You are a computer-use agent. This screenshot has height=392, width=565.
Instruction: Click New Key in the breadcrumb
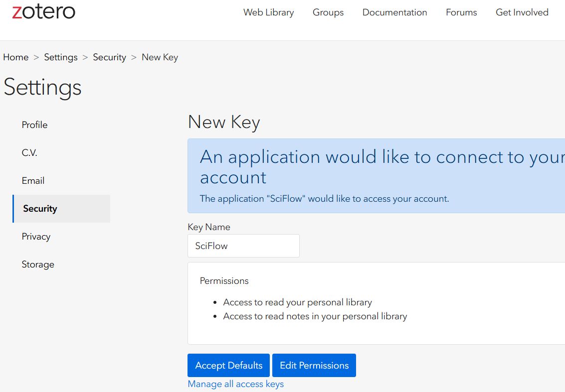(160, 57)
